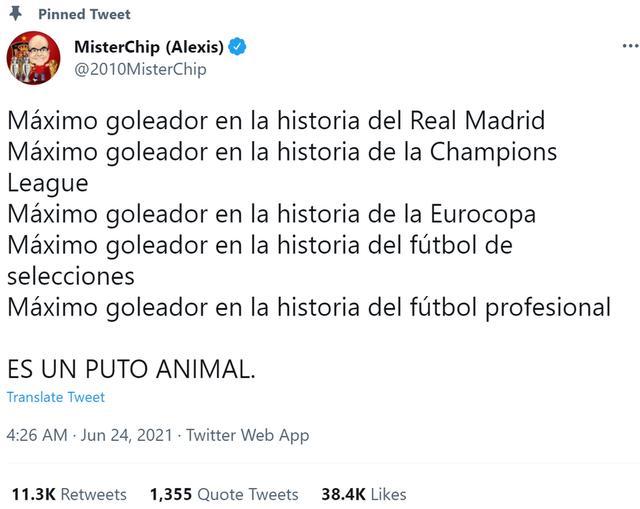
Task: Click the ES UN PUTO ANIMAL text
Action: (x=131, y=369)
